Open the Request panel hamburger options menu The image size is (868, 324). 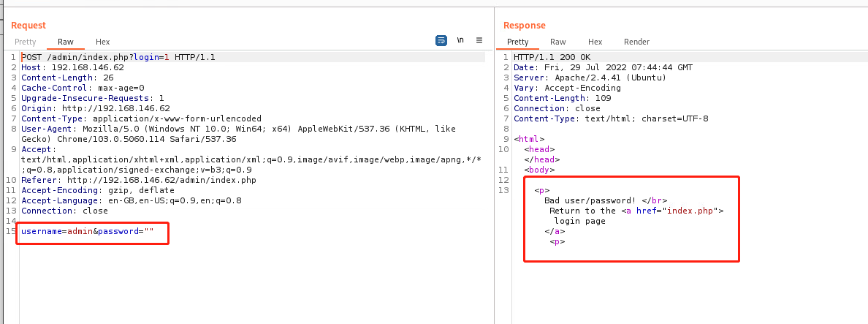click(479, 40)
